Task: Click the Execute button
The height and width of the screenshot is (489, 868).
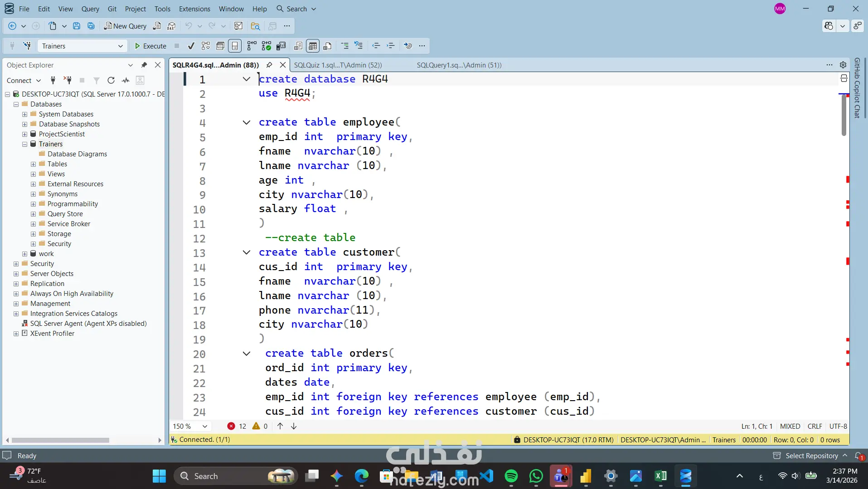Action: (150, 46)
